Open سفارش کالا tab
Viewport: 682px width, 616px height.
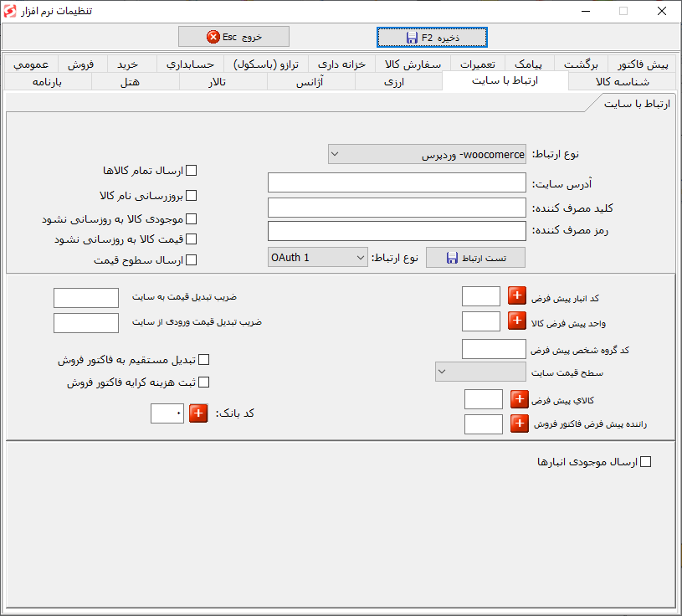coord(413,64)
